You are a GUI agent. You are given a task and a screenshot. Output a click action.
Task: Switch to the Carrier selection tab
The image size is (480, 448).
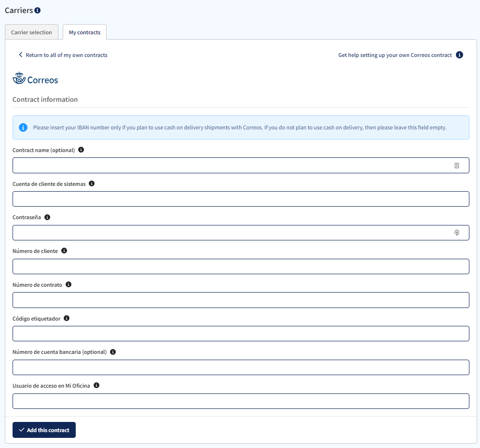pyautogui.click(x=31, y=32)
